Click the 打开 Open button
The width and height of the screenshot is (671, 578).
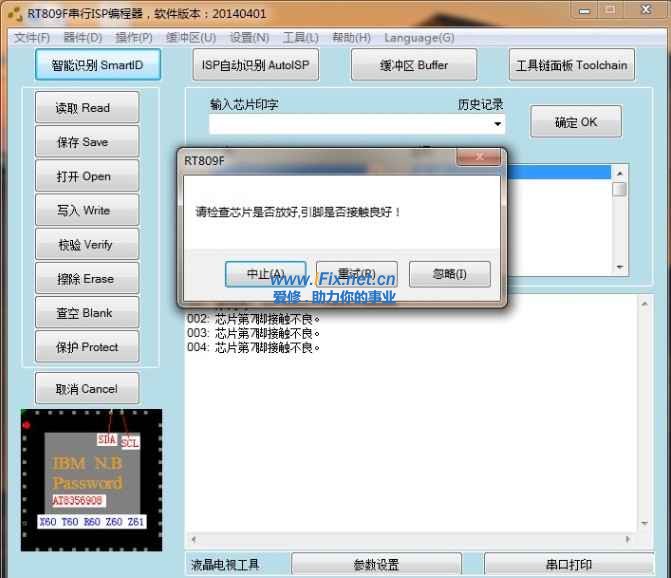pyautogui.click(x=87, y=176)
